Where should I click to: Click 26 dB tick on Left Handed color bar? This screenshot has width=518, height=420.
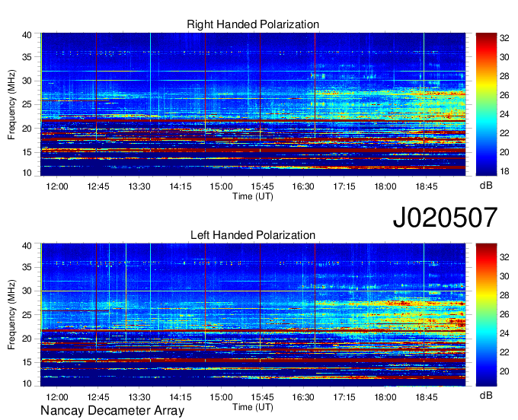click(x=504, y=314)
